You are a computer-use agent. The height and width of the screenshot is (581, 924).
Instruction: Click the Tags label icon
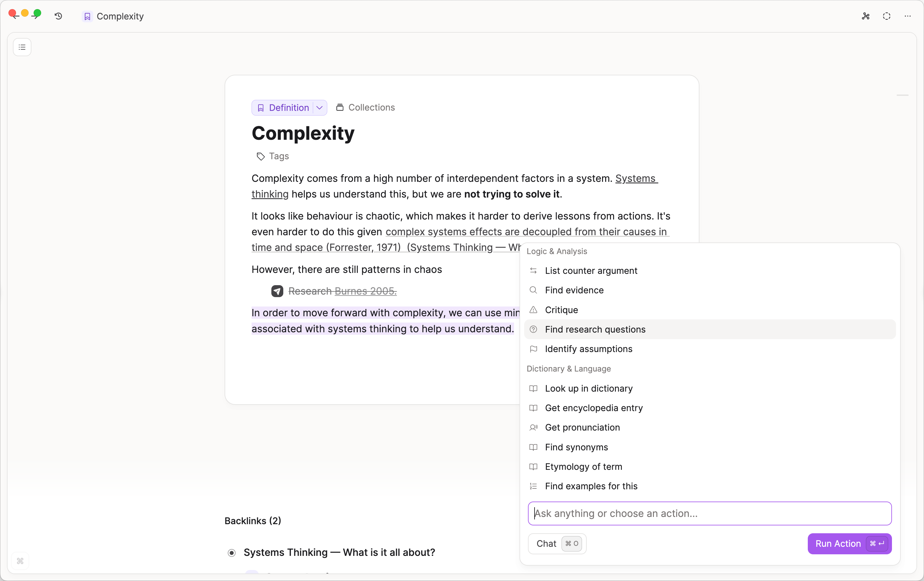pos(261,157)
